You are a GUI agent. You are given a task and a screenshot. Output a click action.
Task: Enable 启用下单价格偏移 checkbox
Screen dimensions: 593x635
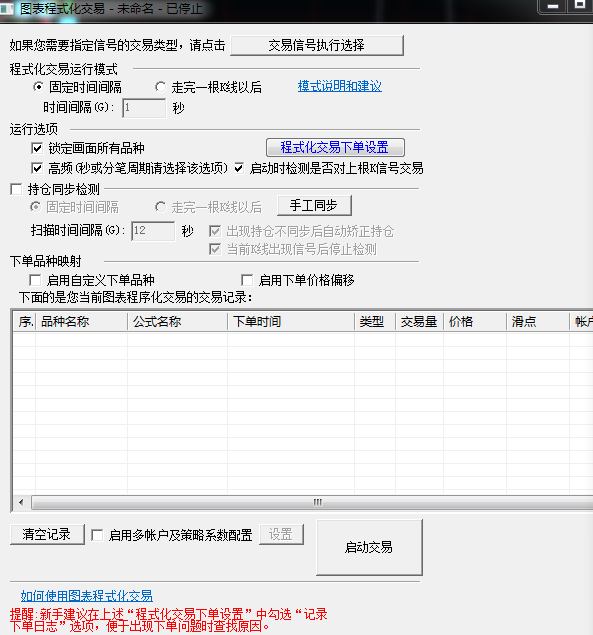coord(247,280)
